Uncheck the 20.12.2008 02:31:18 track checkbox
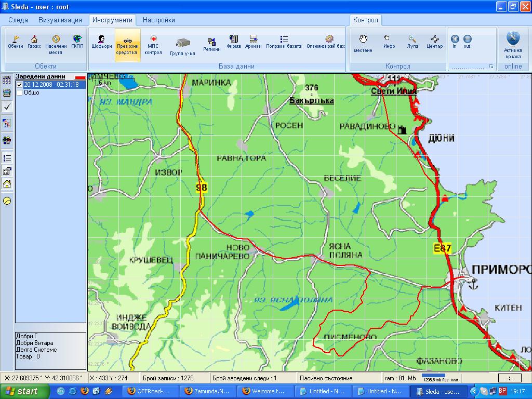532x399 pixels. coord(20,85)
